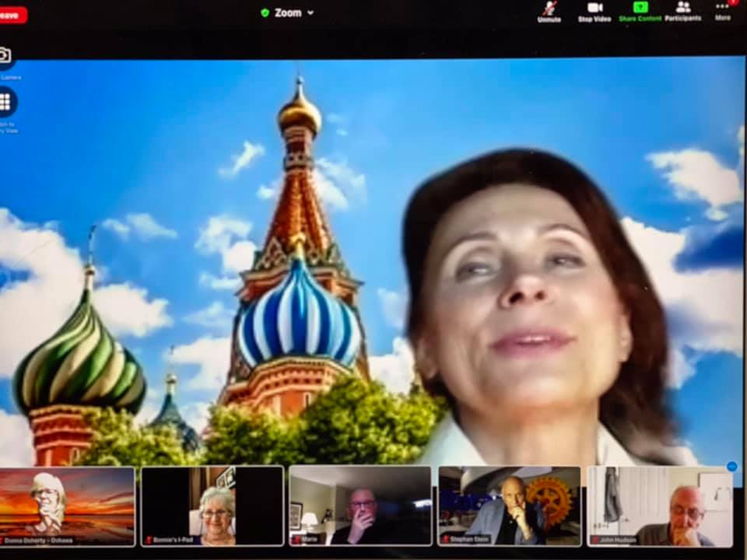747x560 pixels.
Task: Tap the switch camera icon
Action: click(x=5, y=56)
